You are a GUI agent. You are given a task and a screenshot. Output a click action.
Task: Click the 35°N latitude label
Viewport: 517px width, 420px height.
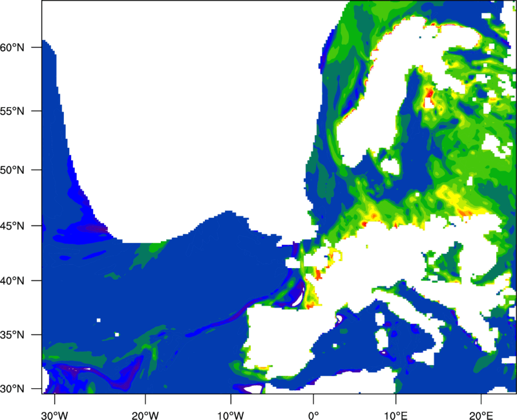click(x=12, y=335)
